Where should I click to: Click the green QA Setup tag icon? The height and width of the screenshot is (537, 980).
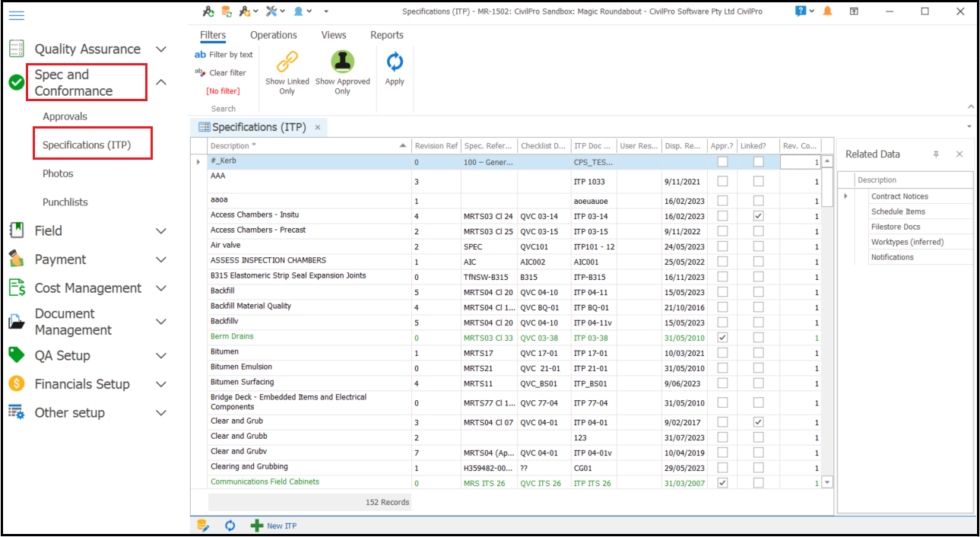click(x=17, y=355)
